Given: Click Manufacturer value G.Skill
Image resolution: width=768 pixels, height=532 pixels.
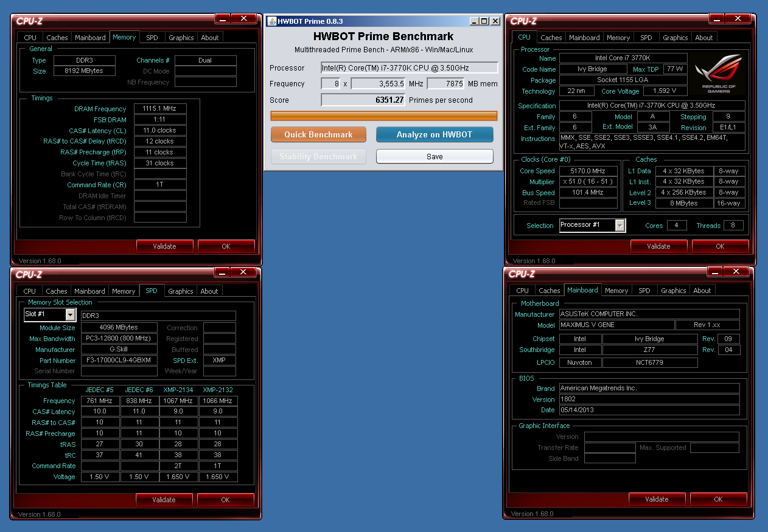Looking at the screenshot, I should click(119, 350).
